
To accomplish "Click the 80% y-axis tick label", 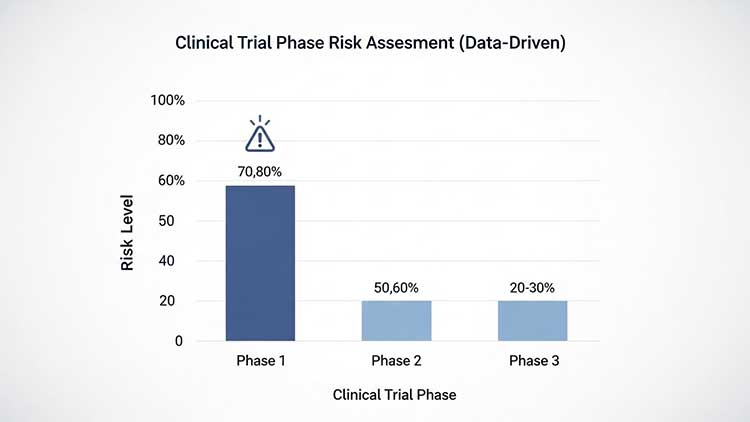I will 170,141.
